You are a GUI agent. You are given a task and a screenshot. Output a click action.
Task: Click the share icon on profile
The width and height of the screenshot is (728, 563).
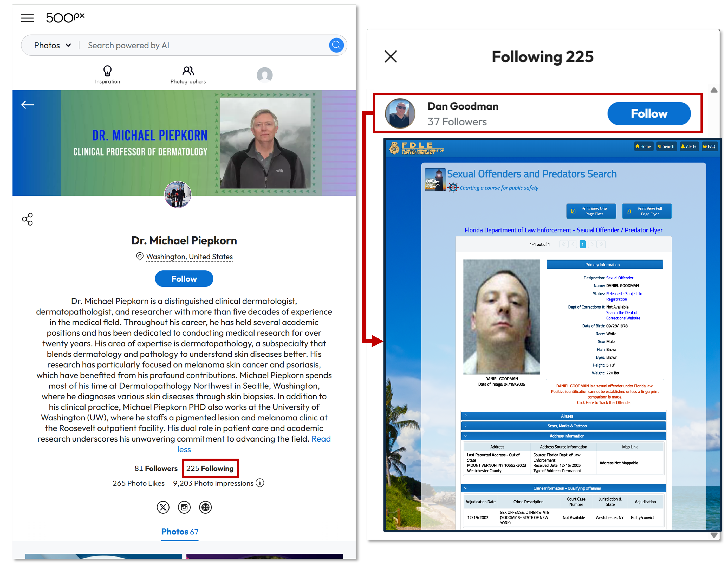point(27,219)
